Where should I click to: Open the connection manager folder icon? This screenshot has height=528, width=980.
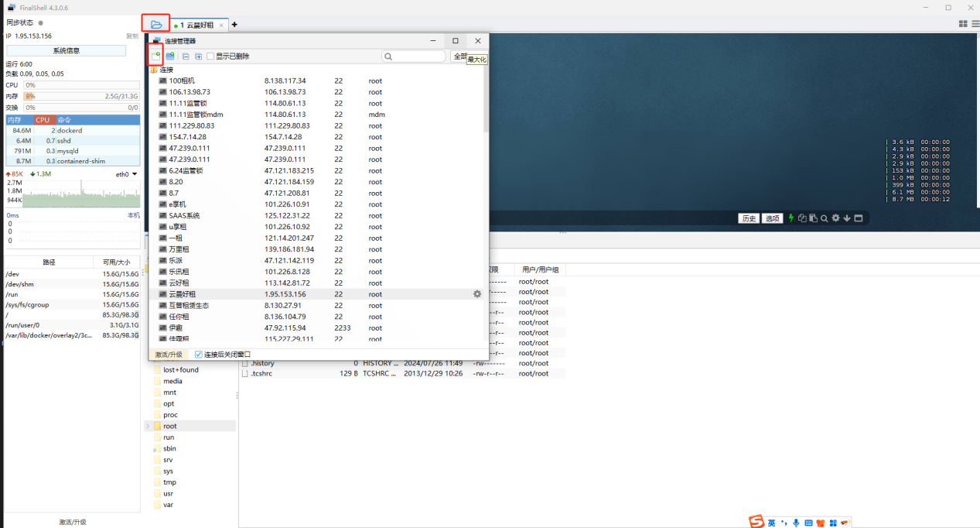(x=156, y=25)
